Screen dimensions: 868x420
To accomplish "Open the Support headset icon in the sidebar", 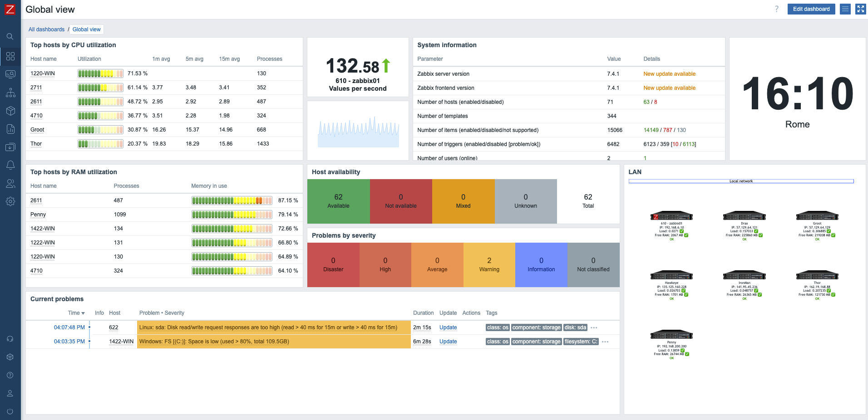I will (x=10, y=339).
